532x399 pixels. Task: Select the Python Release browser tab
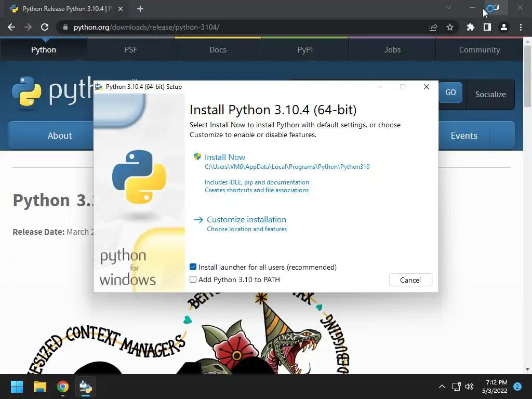[66, 9]
